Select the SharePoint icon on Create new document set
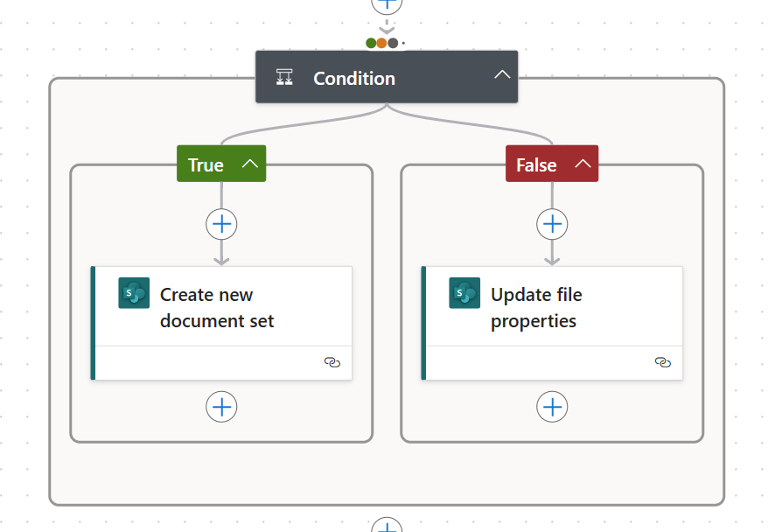 [133, 292]
